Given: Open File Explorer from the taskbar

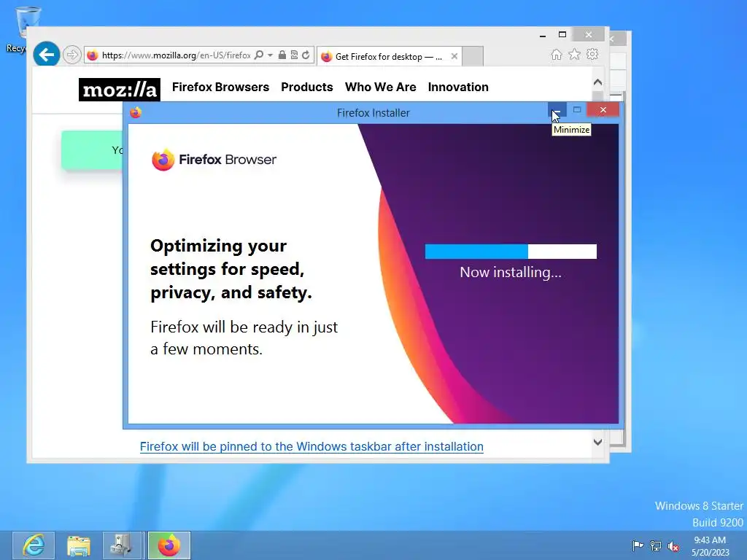Looking at the screenshot, I should coord(79,545).
